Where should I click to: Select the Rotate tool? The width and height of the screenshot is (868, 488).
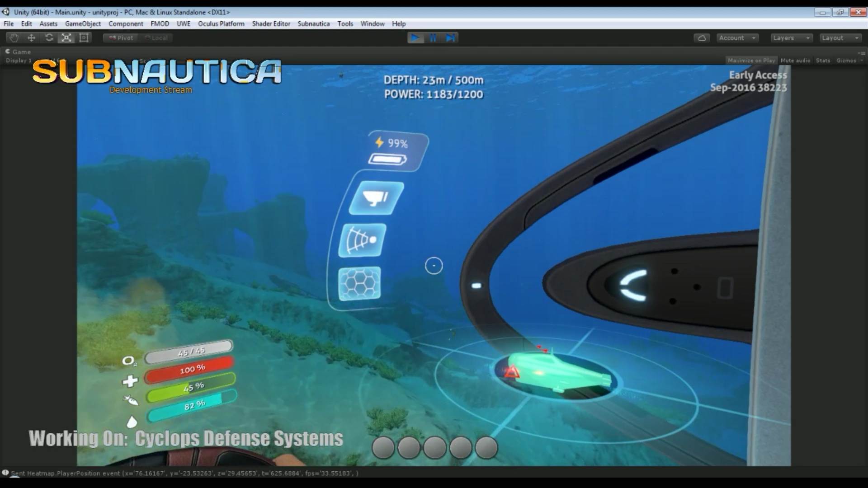click(49, 38)
